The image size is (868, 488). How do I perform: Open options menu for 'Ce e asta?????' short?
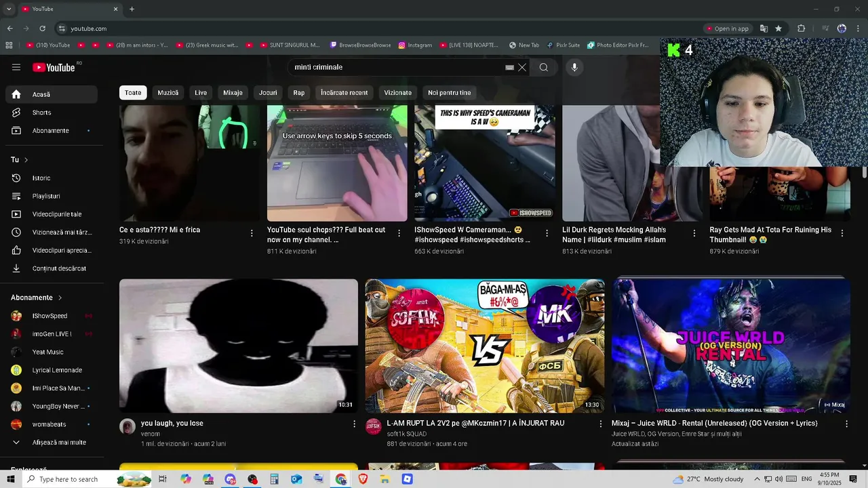252,233
